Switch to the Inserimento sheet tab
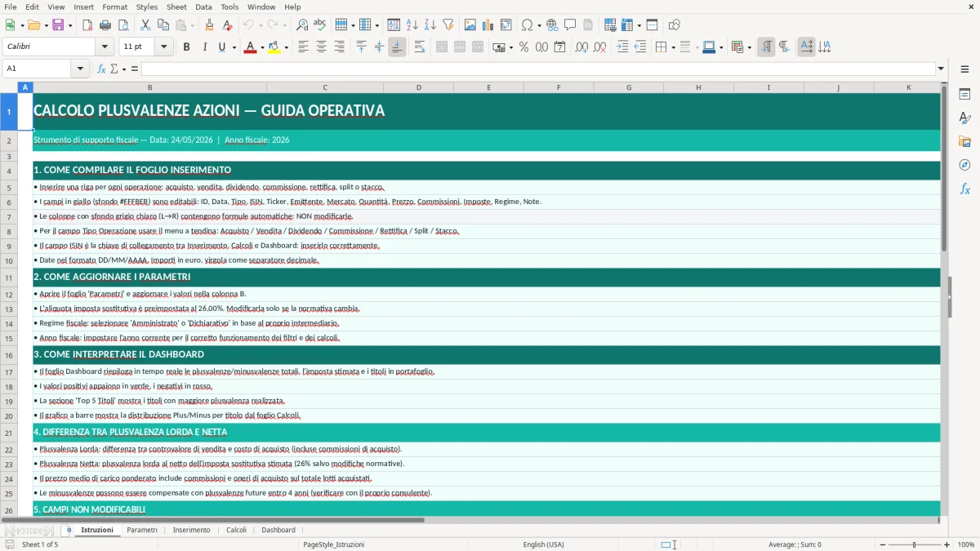The width and height of the screenshot is (980, 551). pyautogui.click(x=191, y=530)
